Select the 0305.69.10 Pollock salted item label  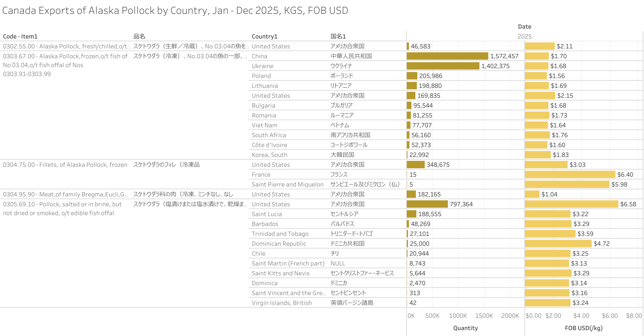coord(62,204)
